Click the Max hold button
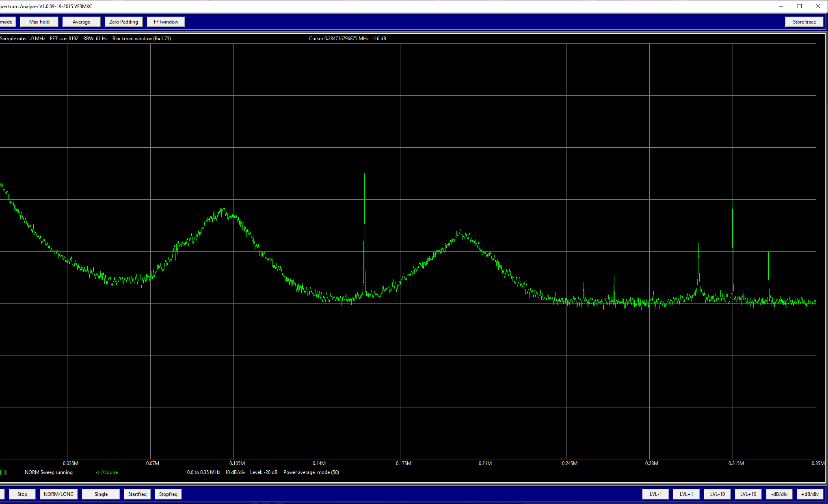 (39, 22)
